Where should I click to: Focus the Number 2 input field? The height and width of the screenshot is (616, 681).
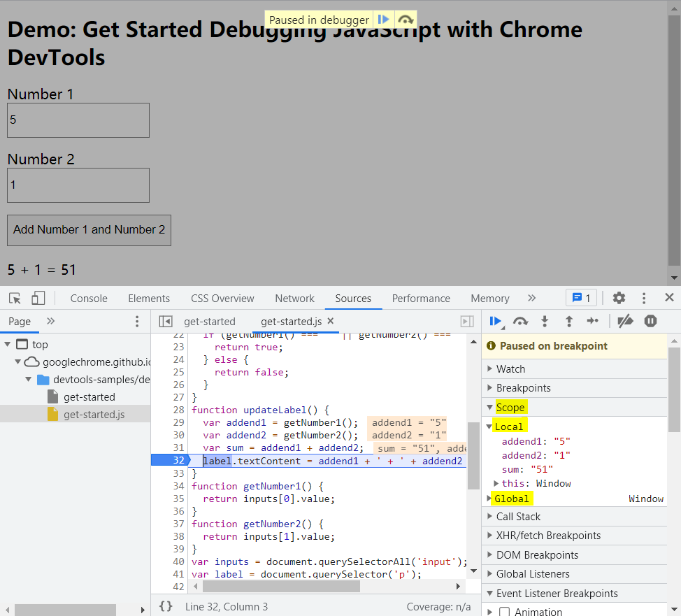(78, 185)
